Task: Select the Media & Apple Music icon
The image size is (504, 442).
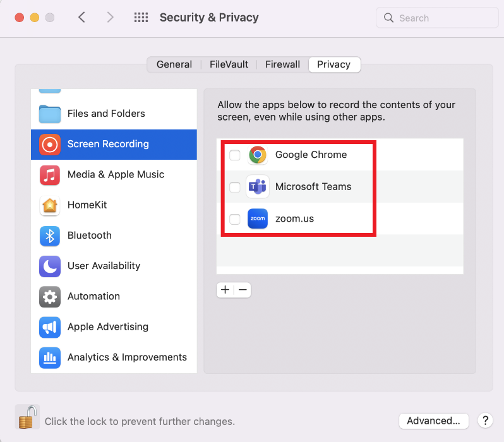Action: point(50,175)
